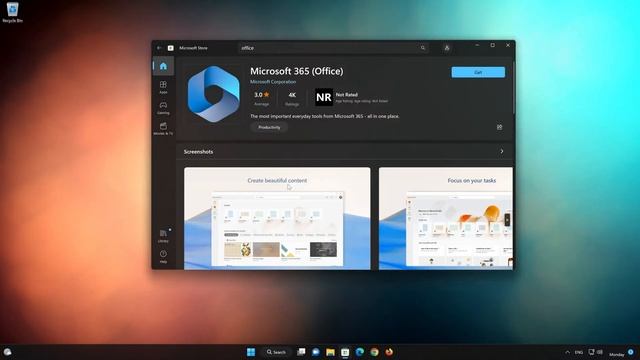This screenshot has height=360, width=640.
Task: Click the Productivity category tag
Action: (x=269, y=127)
